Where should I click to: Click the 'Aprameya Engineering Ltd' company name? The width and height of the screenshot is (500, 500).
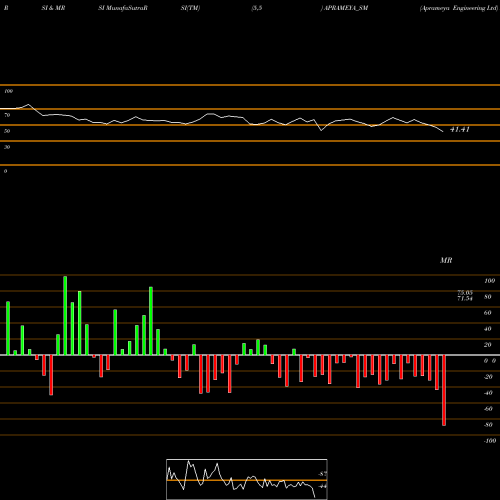point(459,8)
